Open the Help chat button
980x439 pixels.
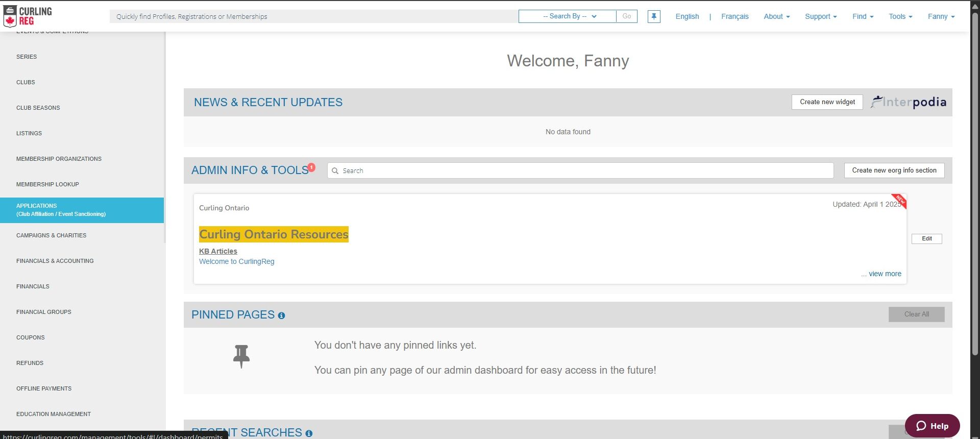click(933, 426)
